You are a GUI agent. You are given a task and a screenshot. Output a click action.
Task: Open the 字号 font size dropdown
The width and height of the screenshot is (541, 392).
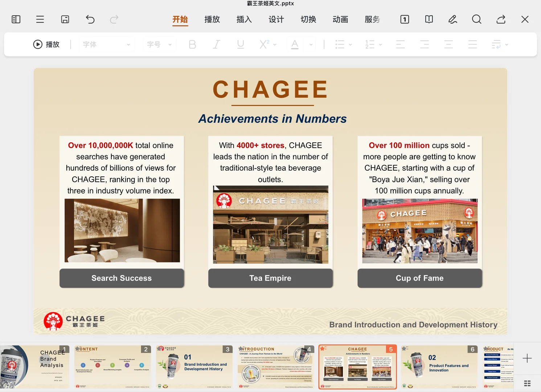159,44
